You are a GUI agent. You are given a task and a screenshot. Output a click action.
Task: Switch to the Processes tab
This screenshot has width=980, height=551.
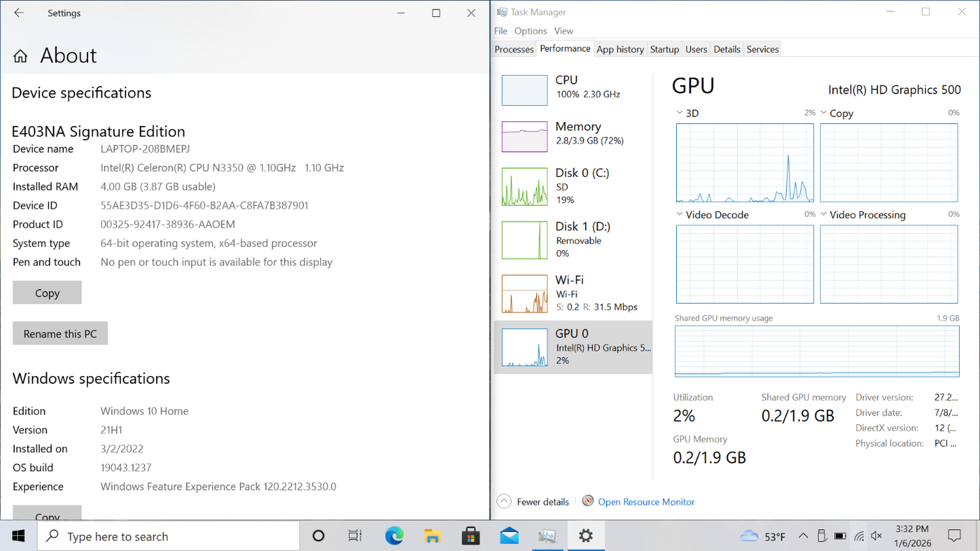point(514,49)
